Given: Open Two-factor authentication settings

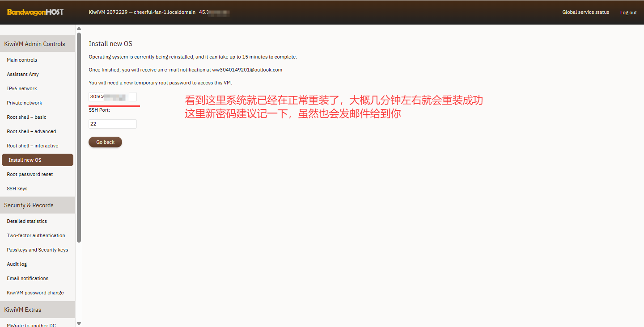Looking at the screenshot, I should coord(36,235).
